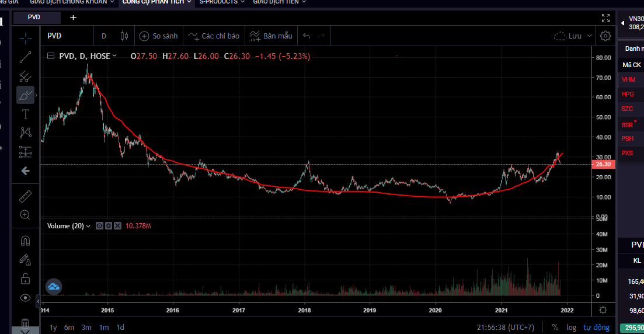The image size is (644, 334).
Task: Select the ruler measure tool
Action: click(x=25, y=196)
